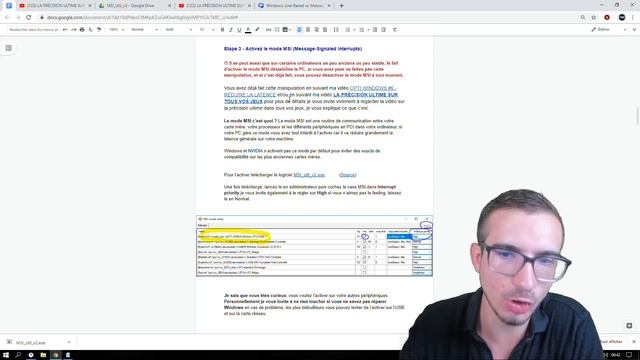Open Windows taskbar search

[18, 355]
